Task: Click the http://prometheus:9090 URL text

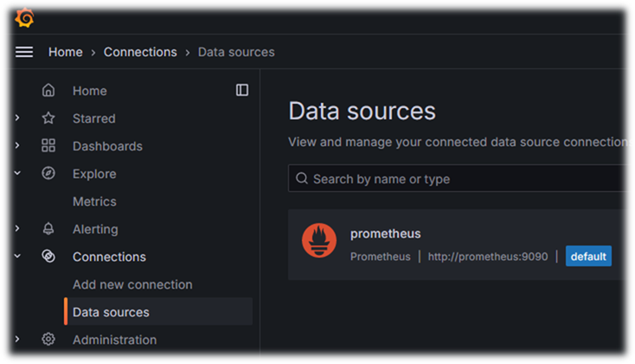Action: tap(488, 256)
